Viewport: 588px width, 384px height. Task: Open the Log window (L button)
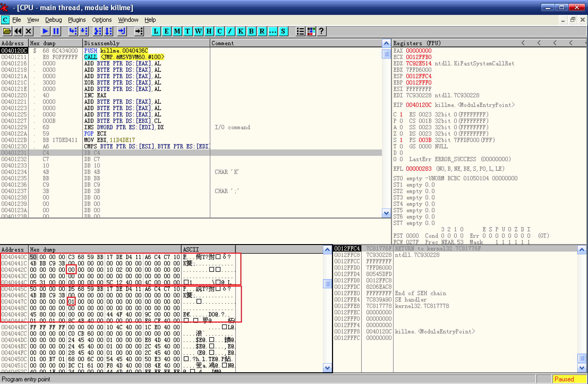pyautogui.click(x=156, y=31)
